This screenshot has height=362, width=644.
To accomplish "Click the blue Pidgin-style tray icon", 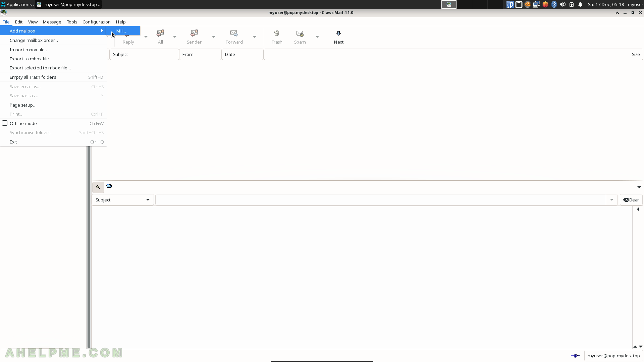I will (x=510, y=4).
